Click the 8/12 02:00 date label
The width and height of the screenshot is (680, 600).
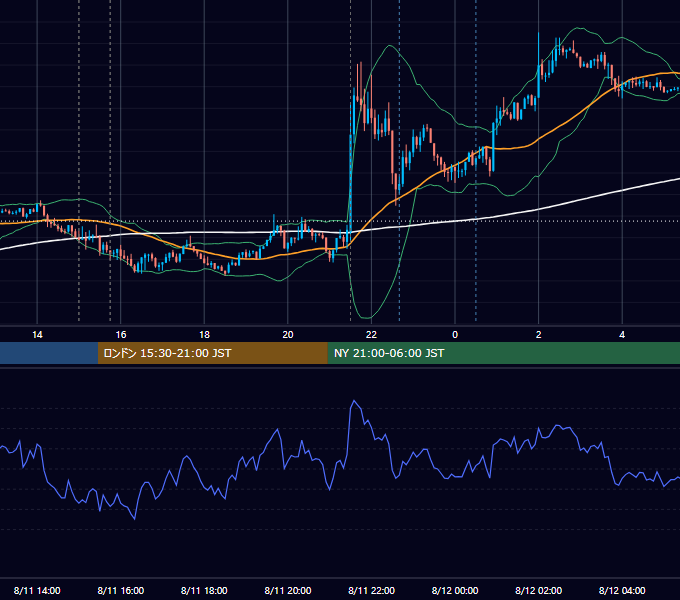click(539, 590)
